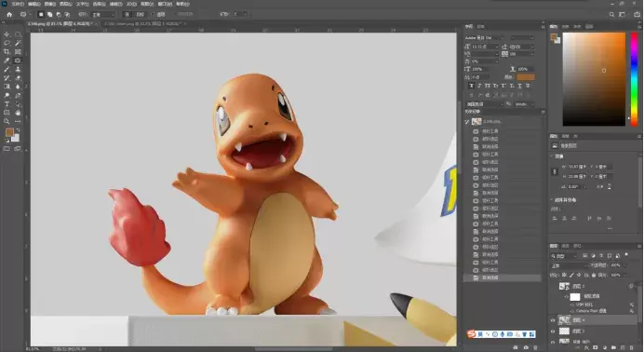
Task: Click the foreground color swatch in toolbar
Action: 9,132
